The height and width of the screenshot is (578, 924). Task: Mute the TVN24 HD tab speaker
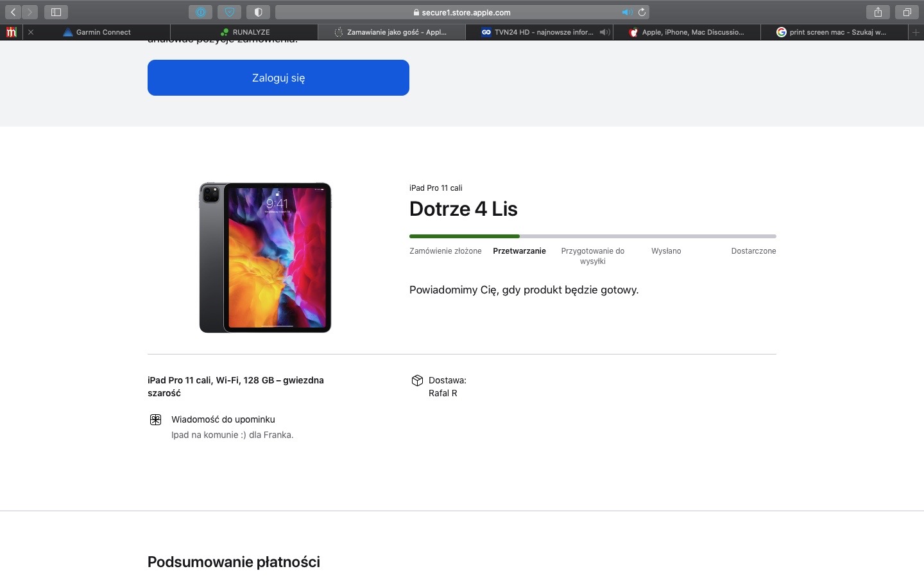click(x=604, y=32)
